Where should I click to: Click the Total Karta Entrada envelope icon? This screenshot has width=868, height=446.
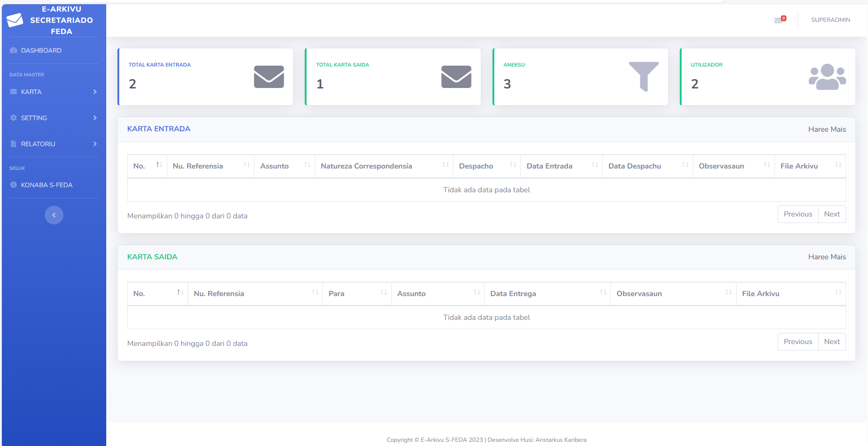[x=269, y=77]
